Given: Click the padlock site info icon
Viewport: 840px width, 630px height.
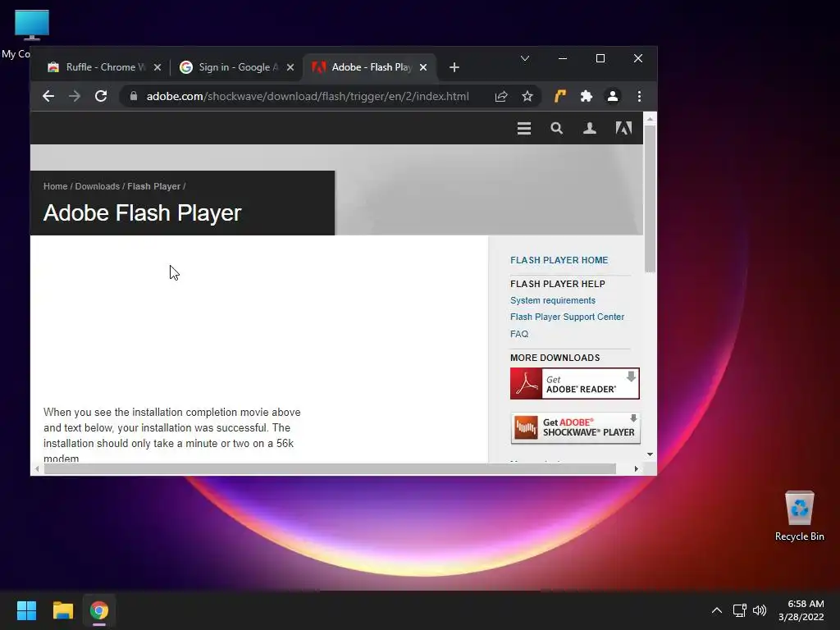Looking at the screenshot, I should [134, 97].
